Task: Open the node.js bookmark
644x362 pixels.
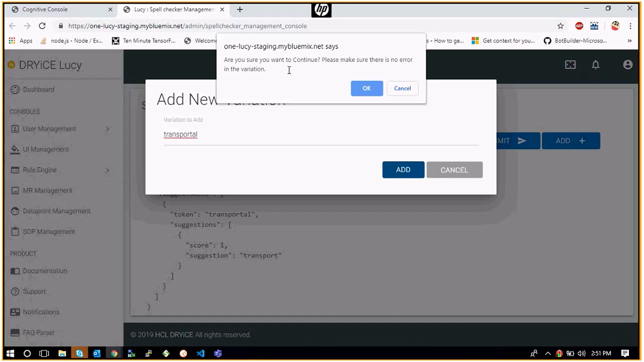Action: pyautogui.click(x=72, y=41)
